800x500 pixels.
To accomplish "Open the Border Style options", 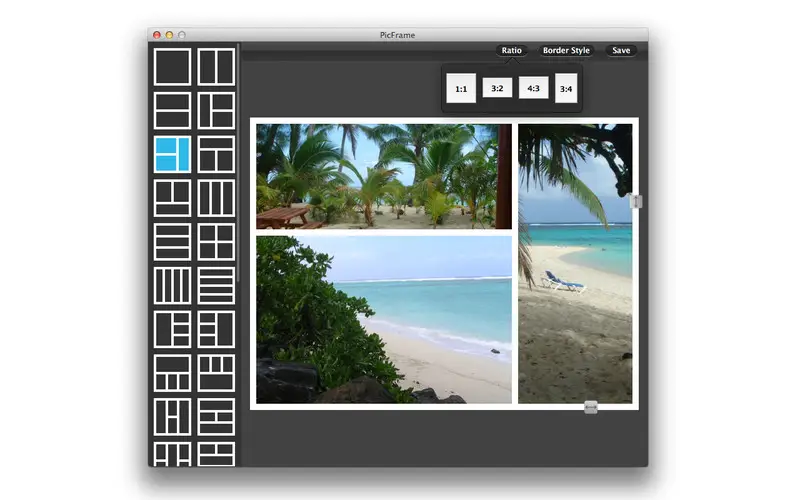I will pos(566,51).
